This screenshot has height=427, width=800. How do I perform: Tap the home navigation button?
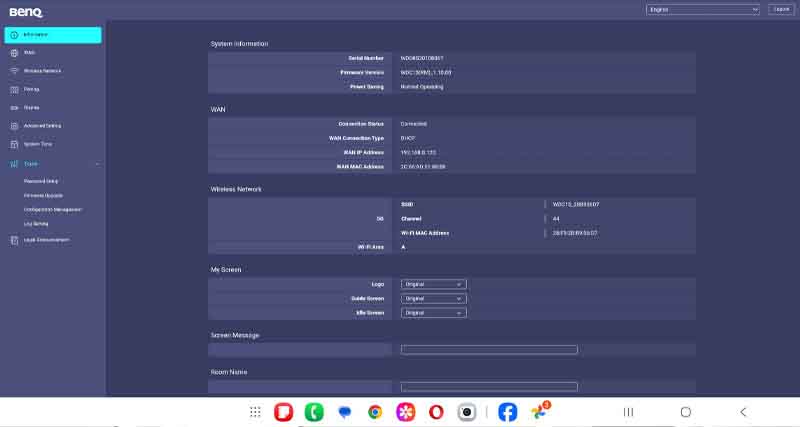click(686, 412)
